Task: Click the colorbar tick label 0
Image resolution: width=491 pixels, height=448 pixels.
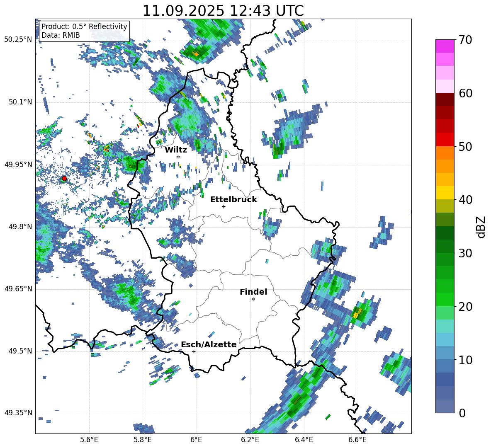Action: click(462, 413)
